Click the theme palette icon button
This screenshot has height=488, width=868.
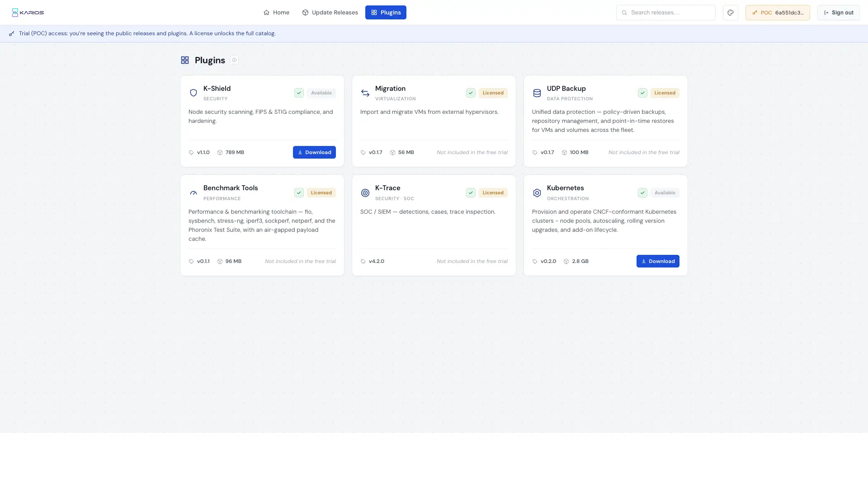pos(731,13)
